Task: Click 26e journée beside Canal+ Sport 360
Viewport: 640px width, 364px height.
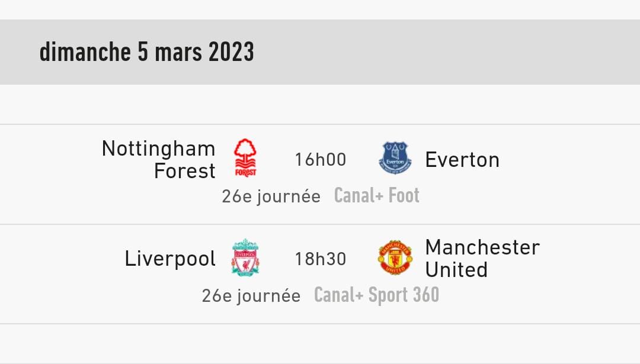Action: 251,295
